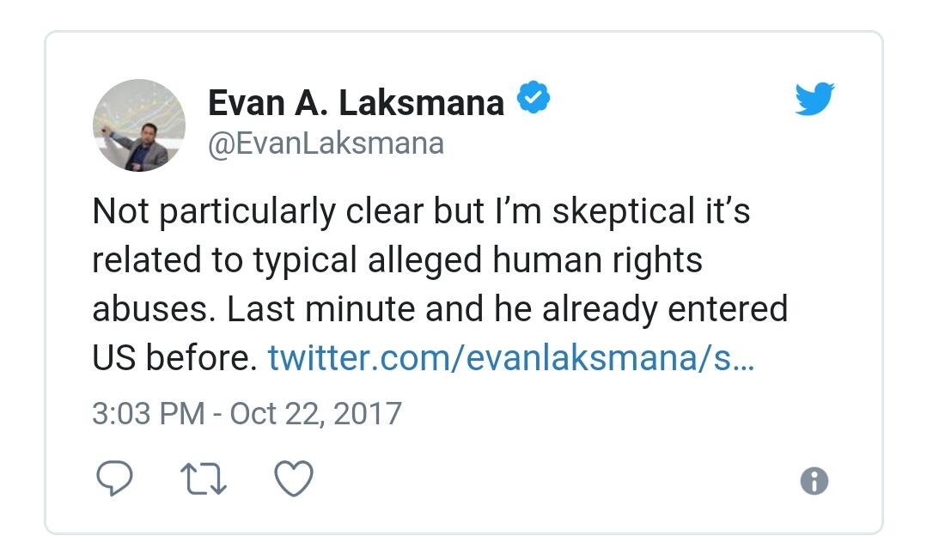The width and height of the screenshot is (927, 560).
Task: Click the words "Last minute" in the tweet
Action: pos(320,309)
